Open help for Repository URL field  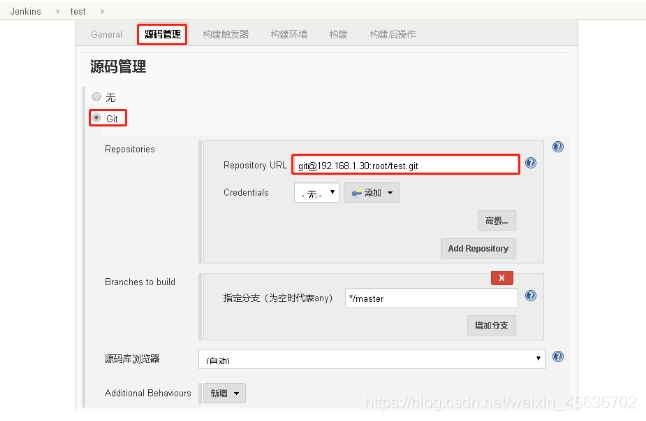pos(531,163)
